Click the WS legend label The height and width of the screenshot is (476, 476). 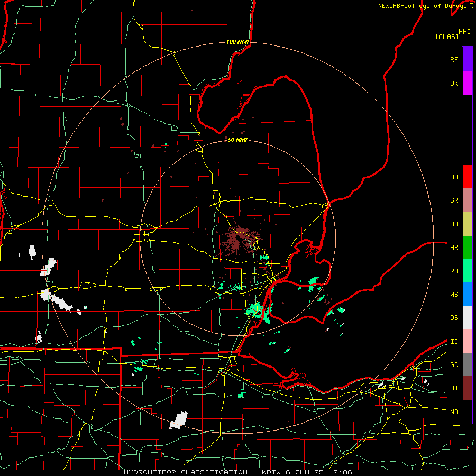454,295
